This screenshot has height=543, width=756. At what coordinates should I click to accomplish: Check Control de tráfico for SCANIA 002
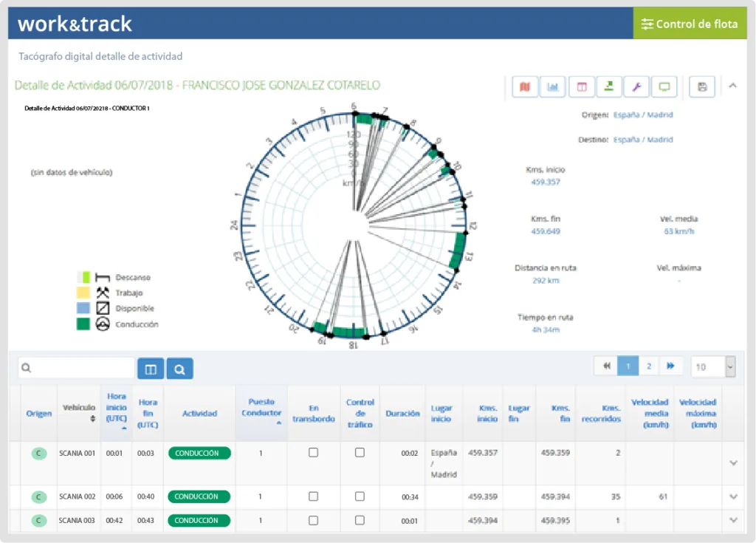360,496
